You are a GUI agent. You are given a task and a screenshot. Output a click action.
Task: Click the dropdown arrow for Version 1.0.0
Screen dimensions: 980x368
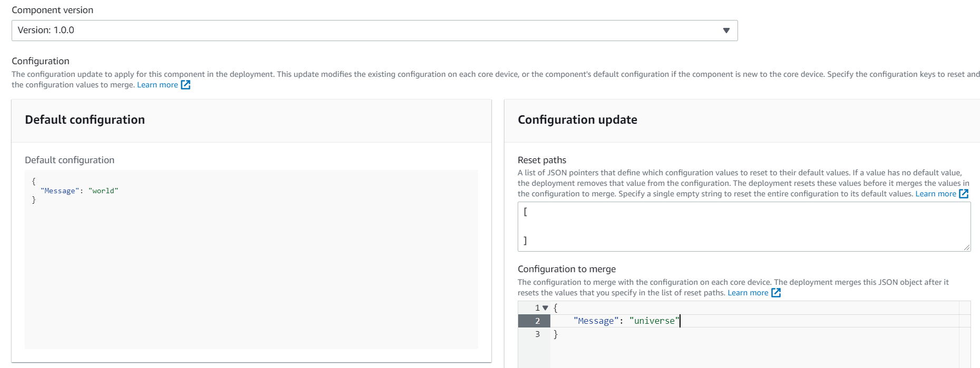(726, 31)
